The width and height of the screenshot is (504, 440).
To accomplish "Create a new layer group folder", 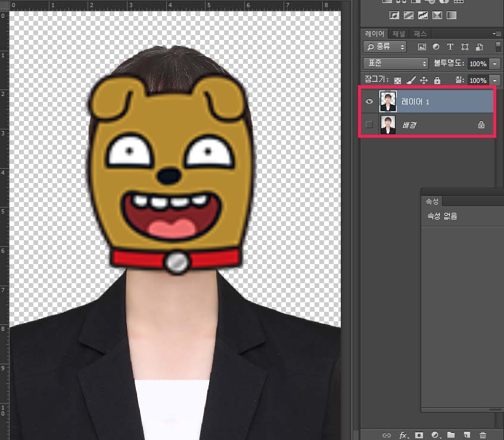I will 452,435.
